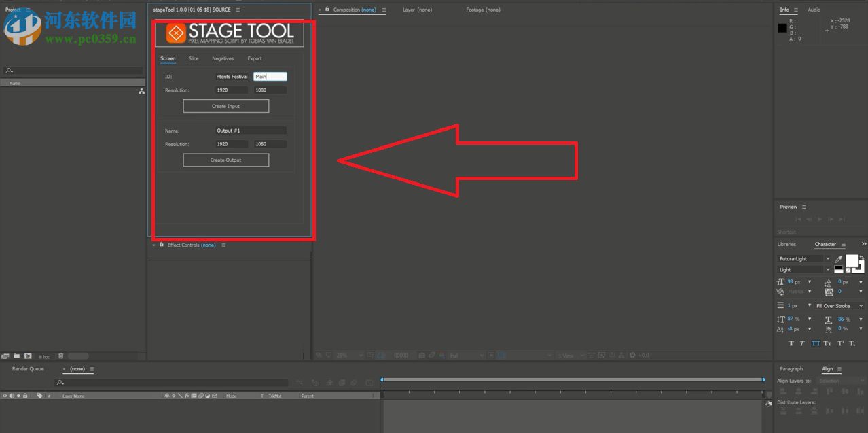Go to the Export tab

[255, 58]
